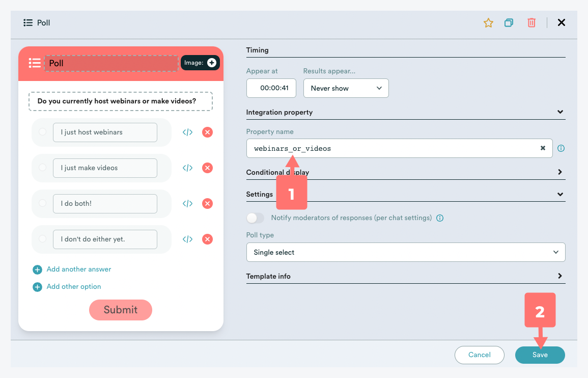The image size is (588, 378).
Task: Select radio button for 'I just host webinars'
Action: click(43, 132)
